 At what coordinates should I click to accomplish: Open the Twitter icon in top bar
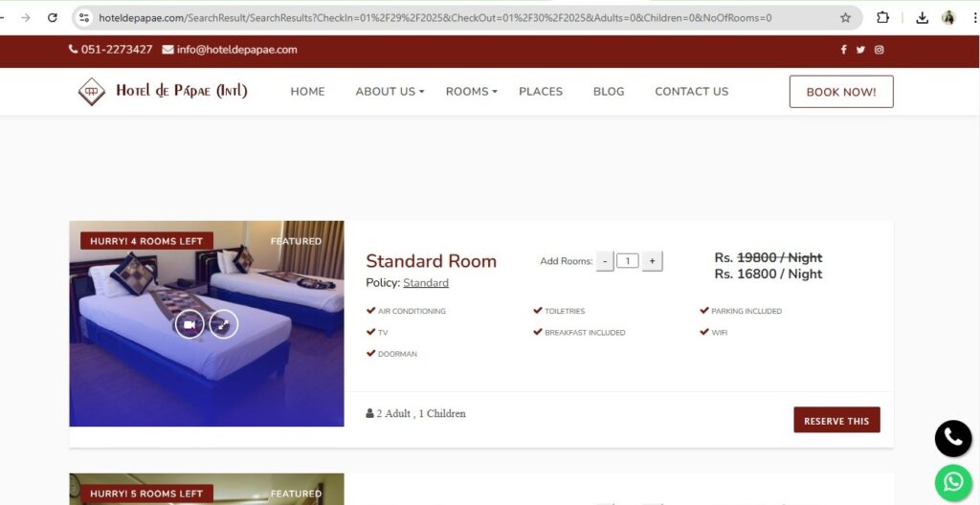[860, 50]
